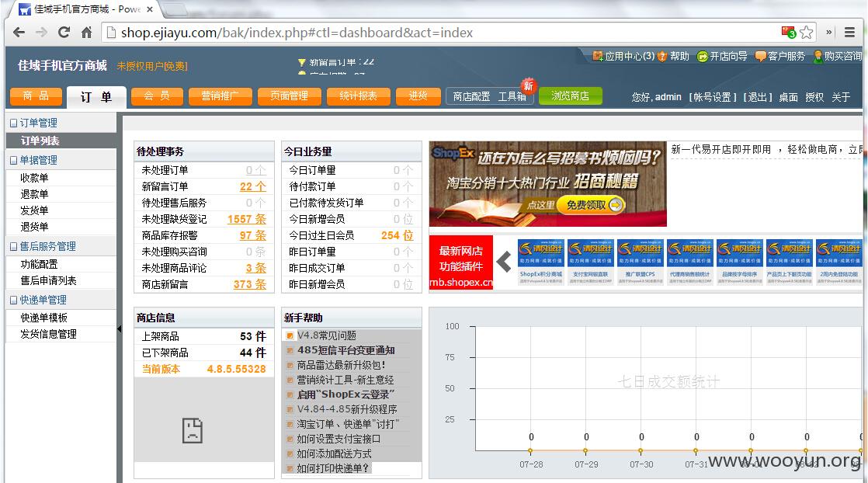Click 购买咨询 purchase inquiry
Screen dimensions: 868x483
pyautogui.click(x=837, y=56)
